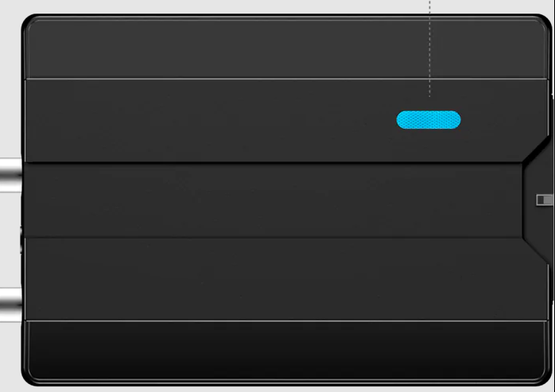Screen dimensions: 555x392
Task: Click the blue LED indicator light
Action: [x=429, y=120]
